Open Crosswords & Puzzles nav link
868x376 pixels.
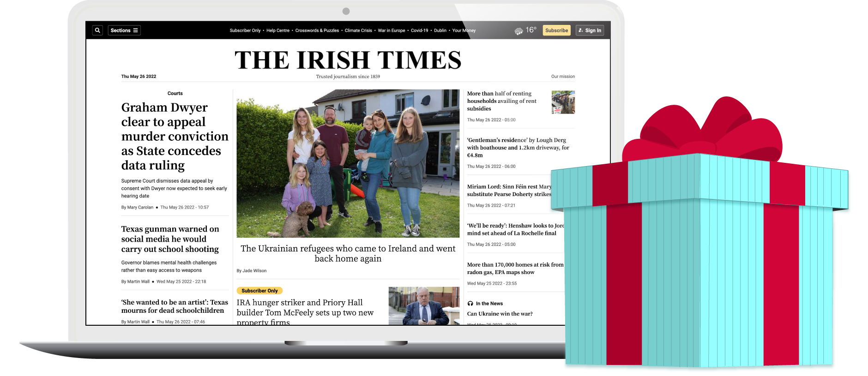coord(317,30)
